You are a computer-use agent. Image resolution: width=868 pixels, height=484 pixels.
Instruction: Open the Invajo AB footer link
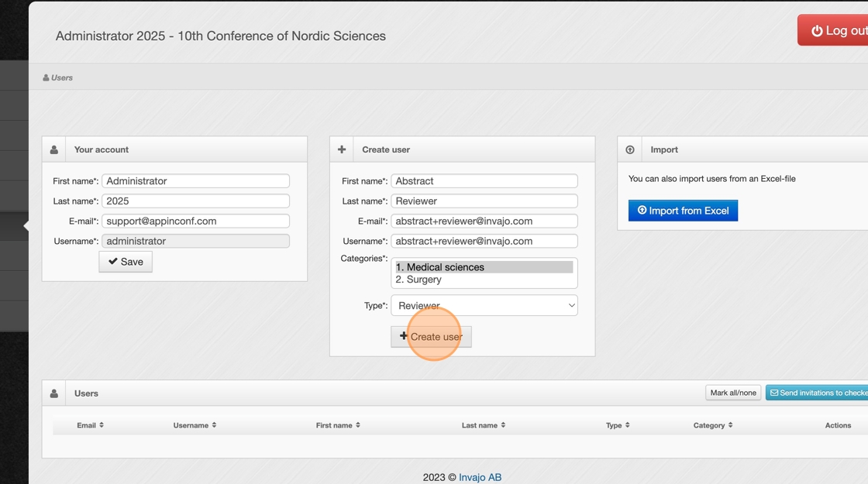pos(480,477)
